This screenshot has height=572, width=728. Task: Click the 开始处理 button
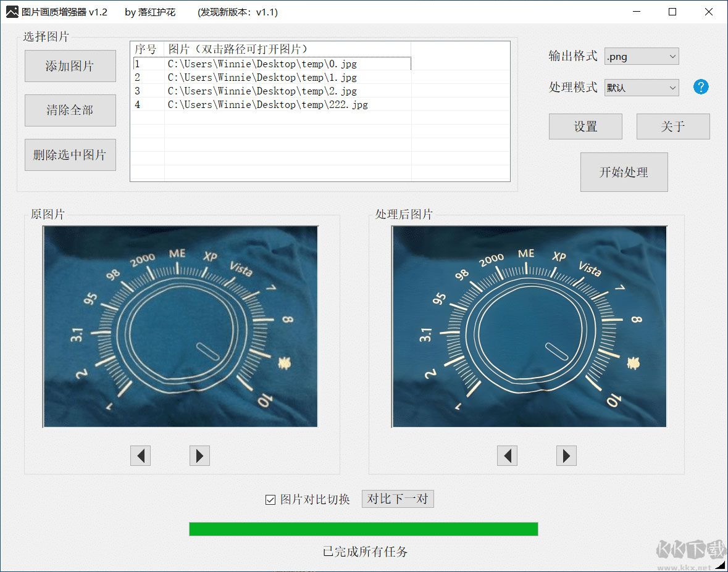point(624,172)
